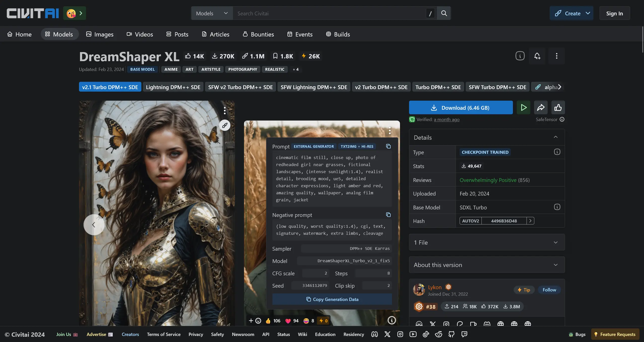Click the thumbs-up like button beside download

point(558,108)
